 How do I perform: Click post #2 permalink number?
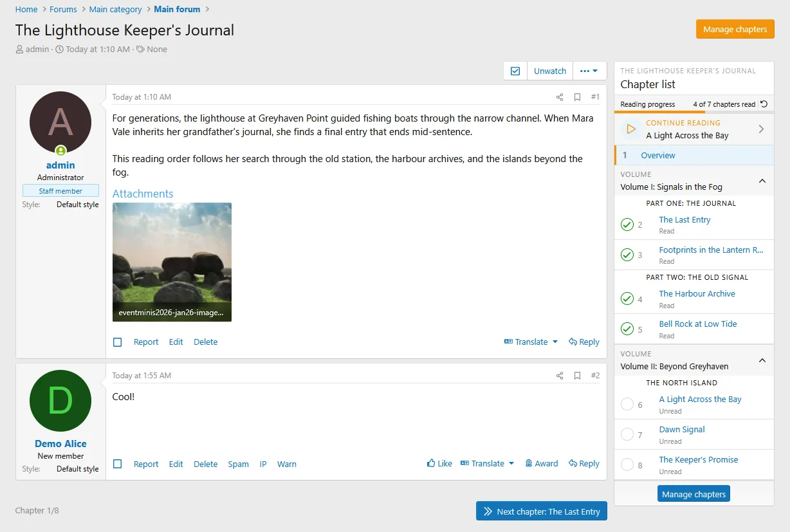tap(595, 376)
